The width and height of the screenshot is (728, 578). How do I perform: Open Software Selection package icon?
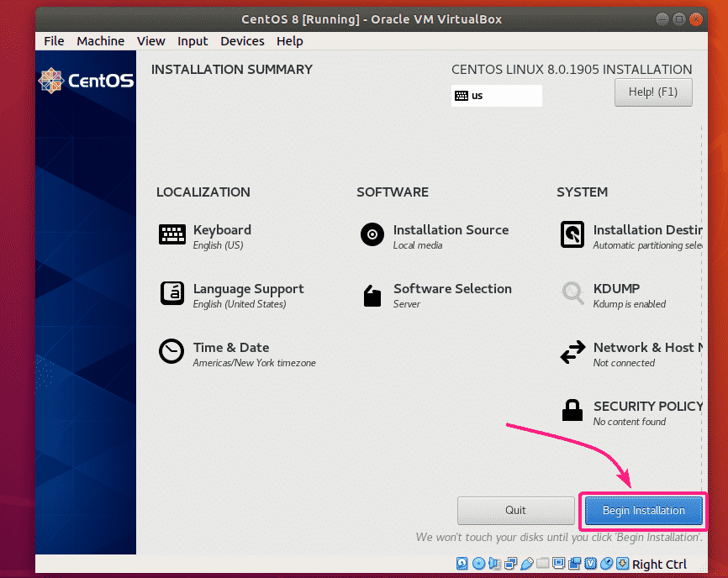tap(372, 295)
